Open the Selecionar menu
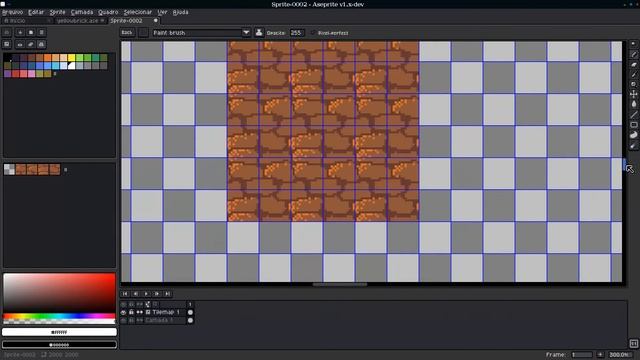Screen dimensions: 640x360 click(x=138, y=12)
